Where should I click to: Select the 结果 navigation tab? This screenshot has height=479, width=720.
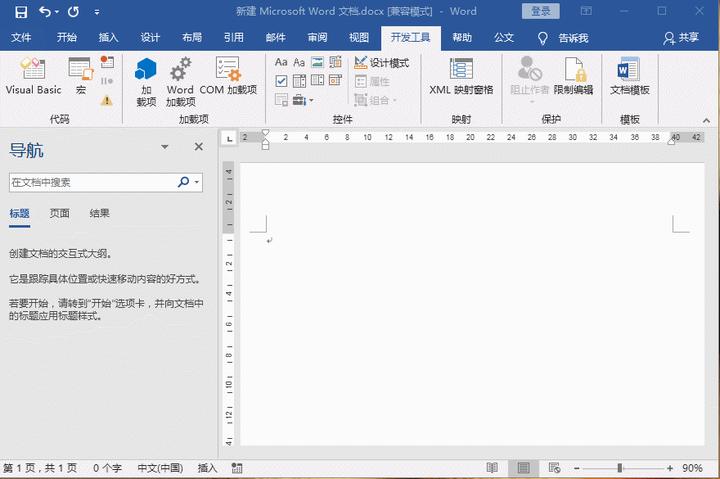99,214
